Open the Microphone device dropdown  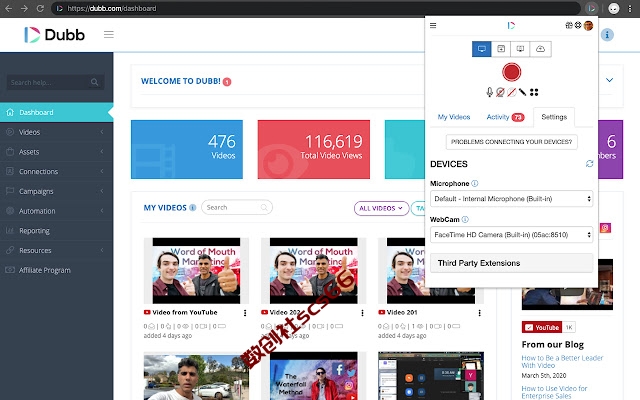pos(511,199)
